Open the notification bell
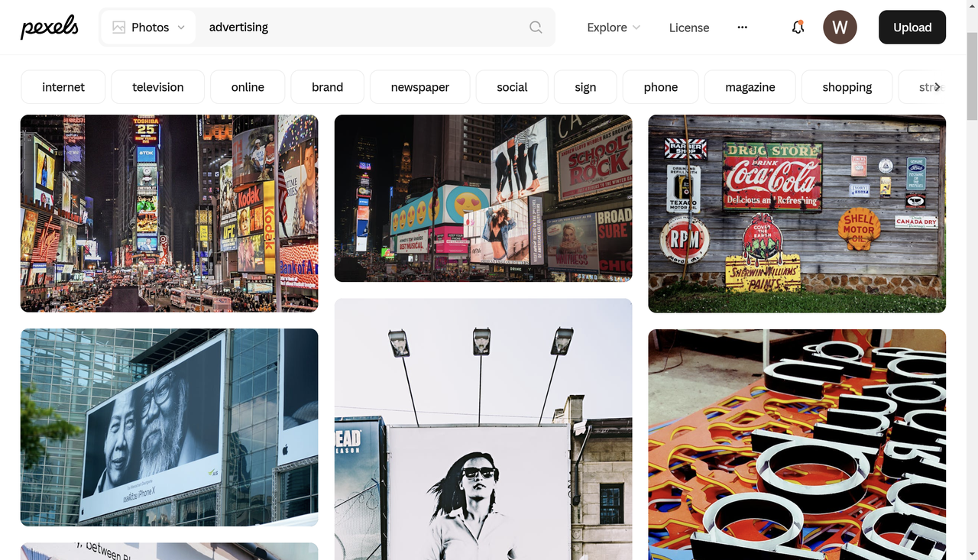 pyautogui.click(x=798, y=28)
